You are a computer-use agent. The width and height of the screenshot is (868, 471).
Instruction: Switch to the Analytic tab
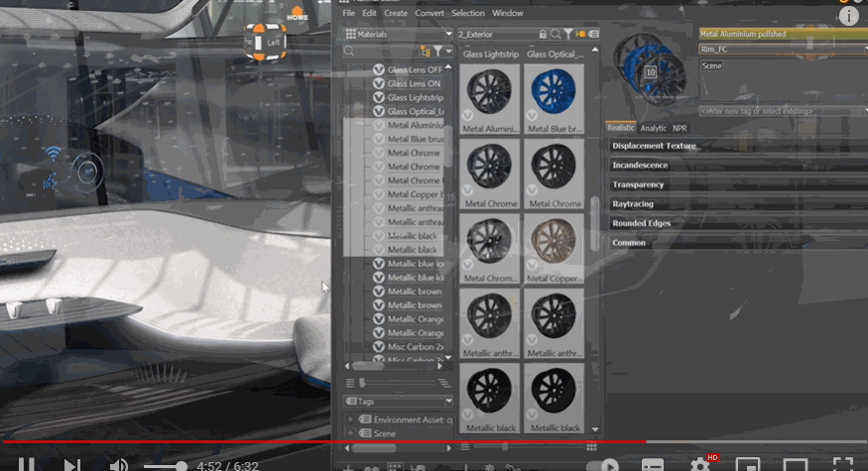653,128
